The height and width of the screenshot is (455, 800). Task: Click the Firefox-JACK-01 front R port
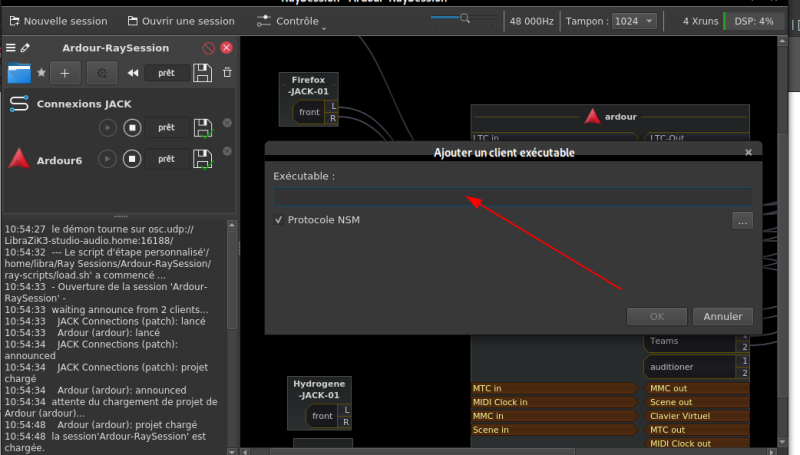tap(333, 118)
